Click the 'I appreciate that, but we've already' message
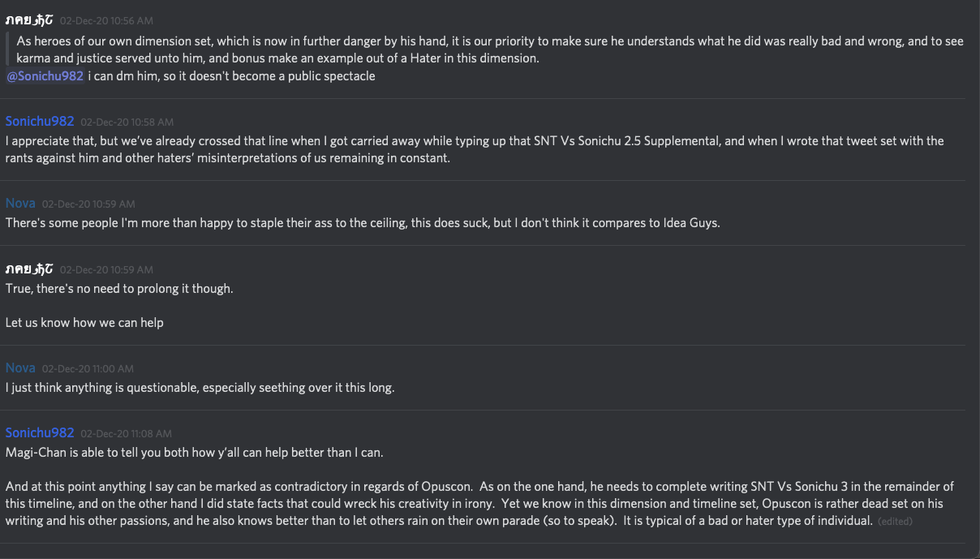Viewport: 980px width, 559px height. click(x=475, y=149)
